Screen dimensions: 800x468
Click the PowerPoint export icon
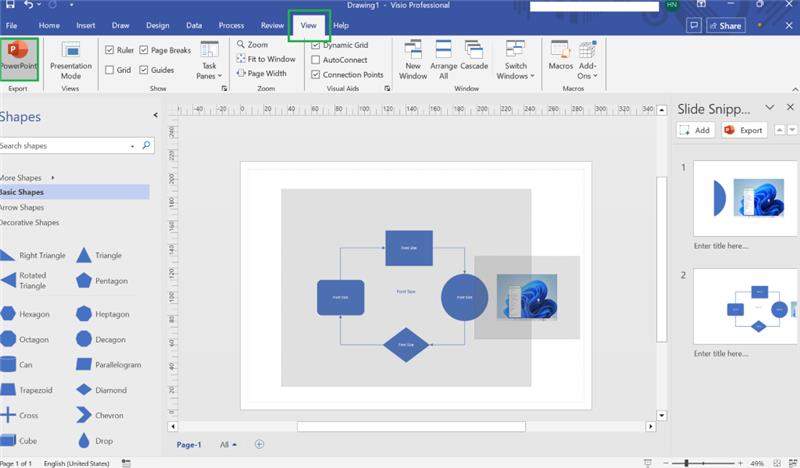(19, 59)
